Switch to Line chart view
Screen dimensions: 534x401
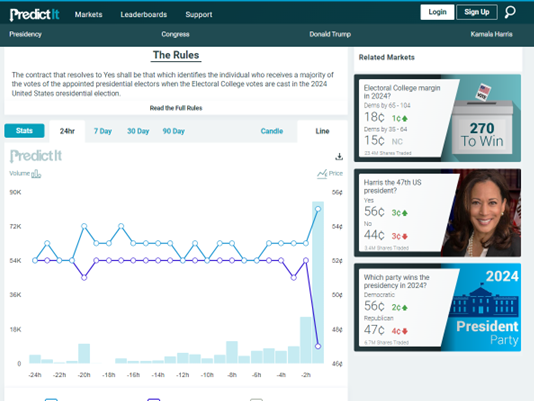click(x=322, y=131)
